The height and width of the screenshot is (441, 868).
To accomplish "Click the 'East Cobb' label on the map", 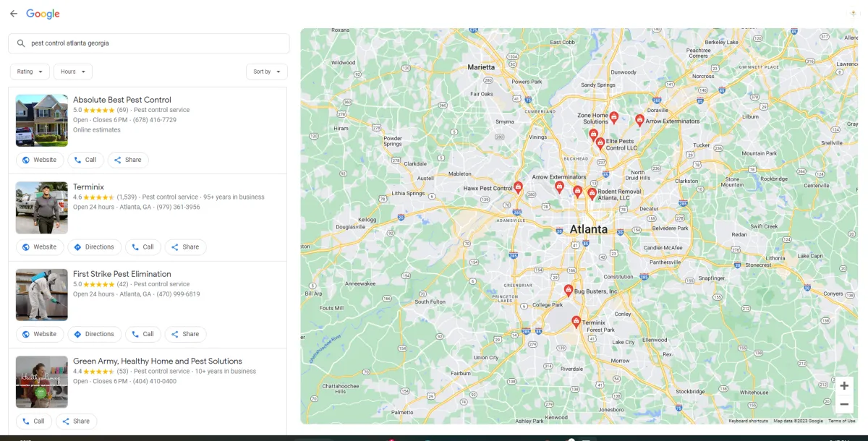I will click(x=562, y=42).
